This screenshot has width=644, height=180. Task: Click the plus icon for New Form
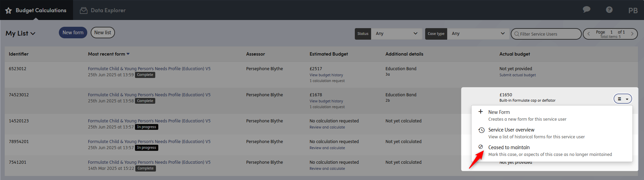(481, 112)
